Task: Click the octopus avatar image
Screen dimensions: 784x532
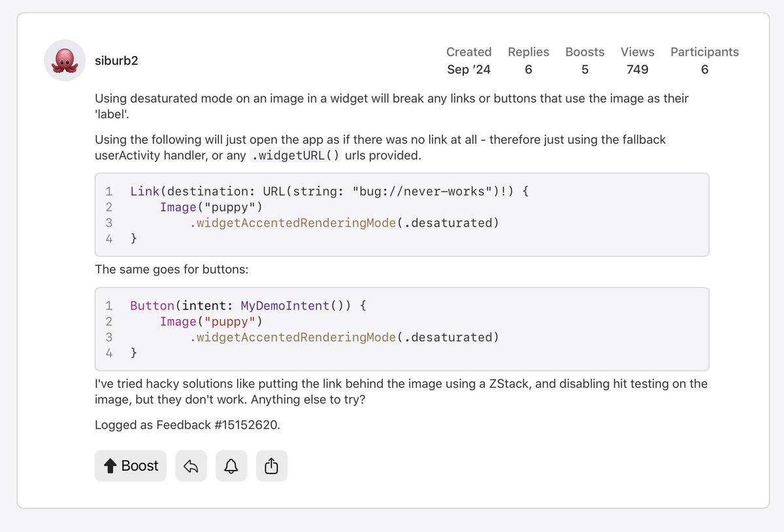Action: pos(65,61)
